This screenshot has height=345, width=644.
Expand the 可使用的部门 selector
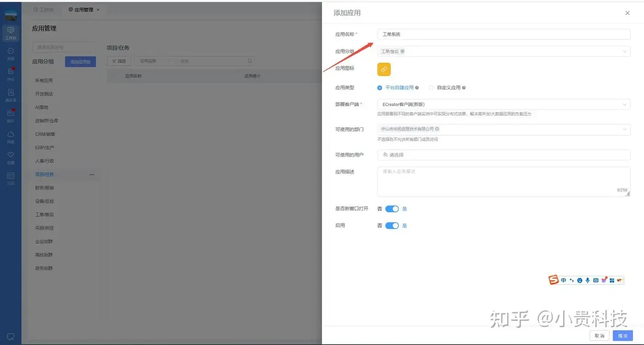point(504,129)
